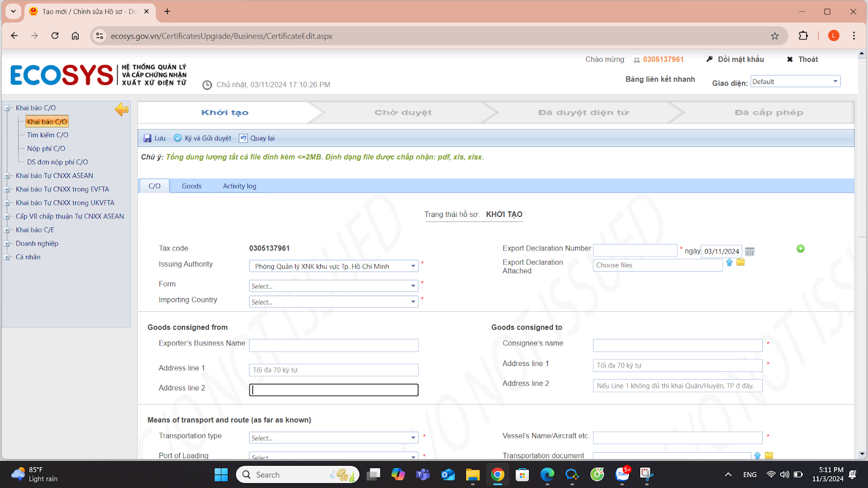Open Bảng liên kết nhanh link
This screenshot has width=868, height=488.
pos(660,79)
